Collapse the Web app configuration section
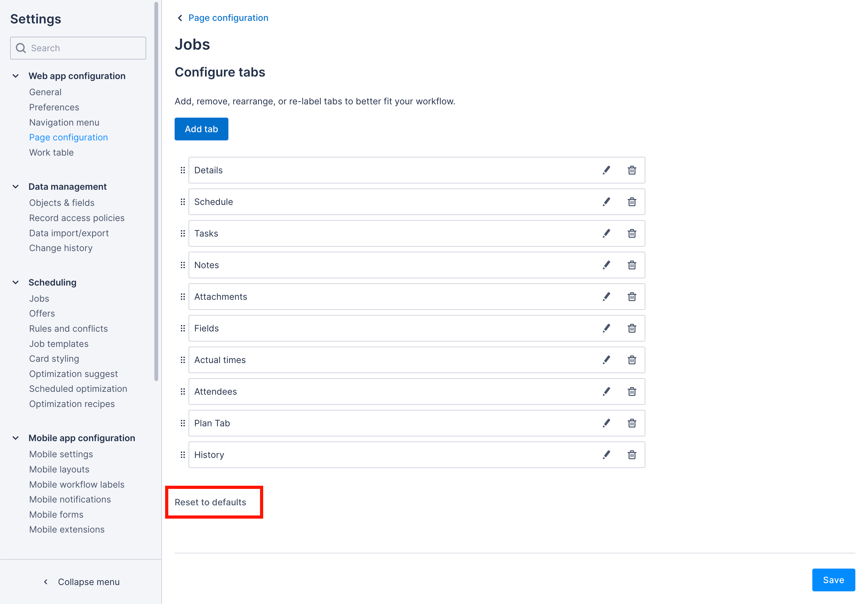 pos(15,76)
